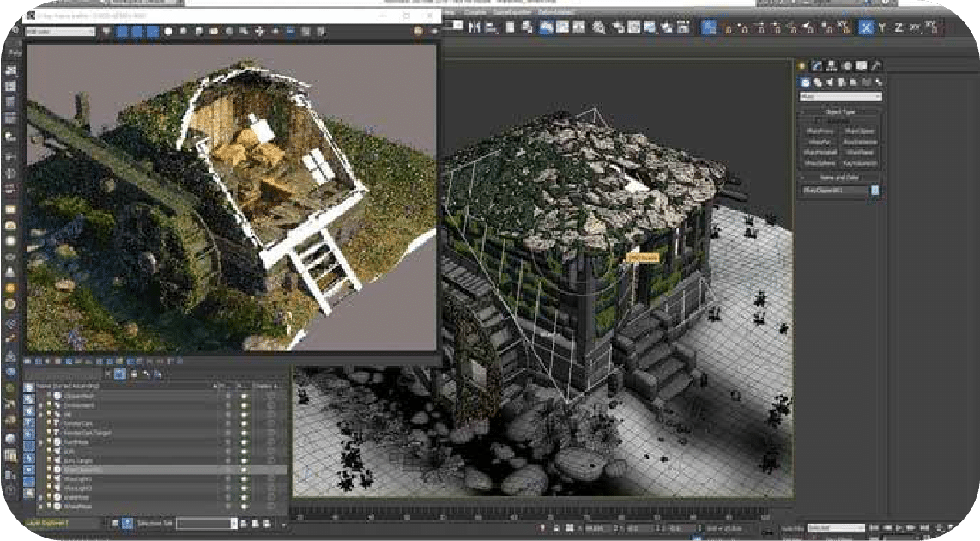Toggle the green channel in the V-Ray frame buffer
The width and height of the screenshot is (980, 541).
click(137, 32)
